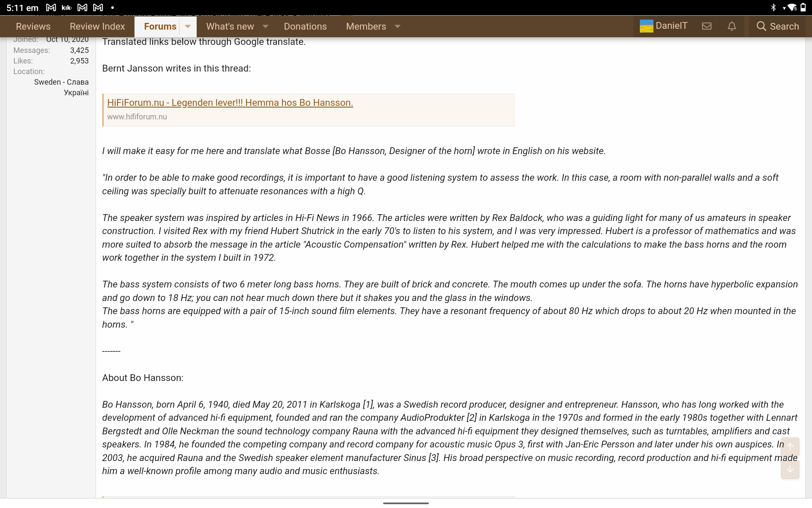Open the Reviews menu item

[33, 26]
